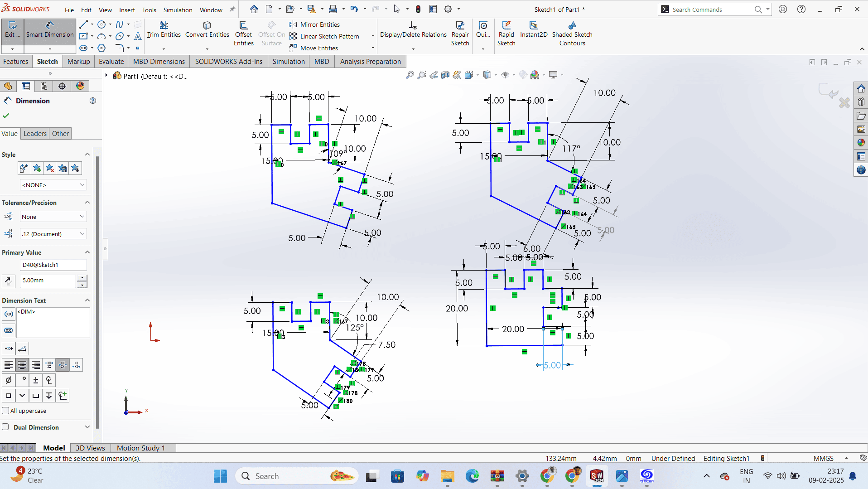Select the Circle sketch tool
Viewport: 868px width, 489px height.
point(102,24)
